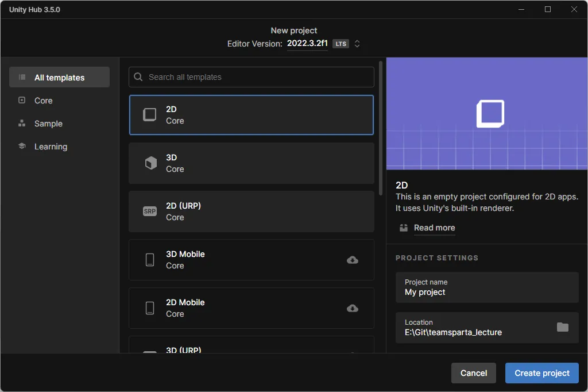Open the Editor Version selector arrows

click(x=357, y=44)
